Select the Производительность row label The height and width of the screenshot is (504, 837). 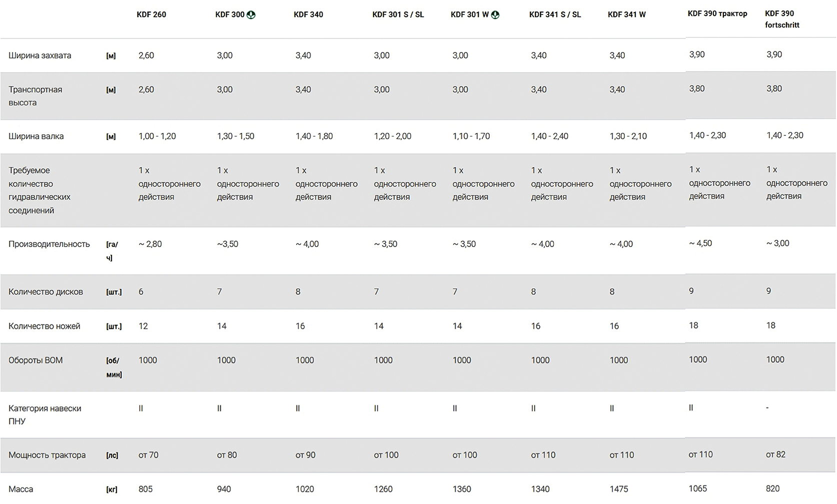pos(49,244)
